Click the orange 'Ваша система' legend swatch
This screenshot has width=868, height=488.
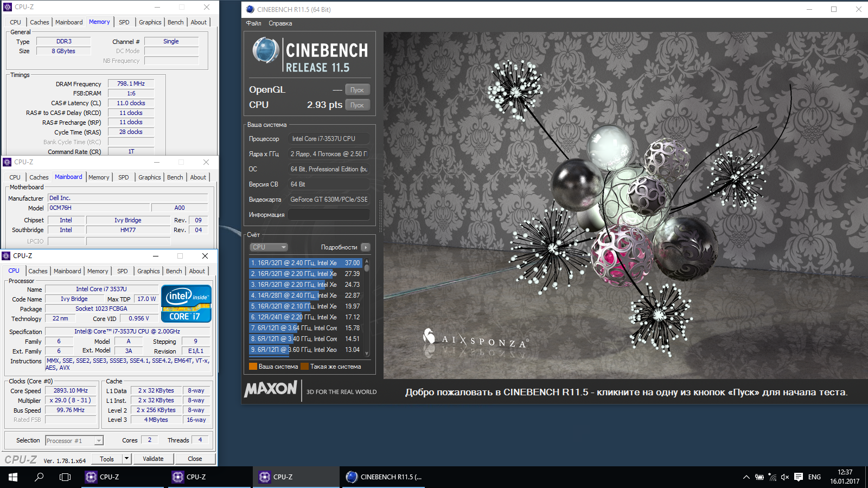point(253,367)
